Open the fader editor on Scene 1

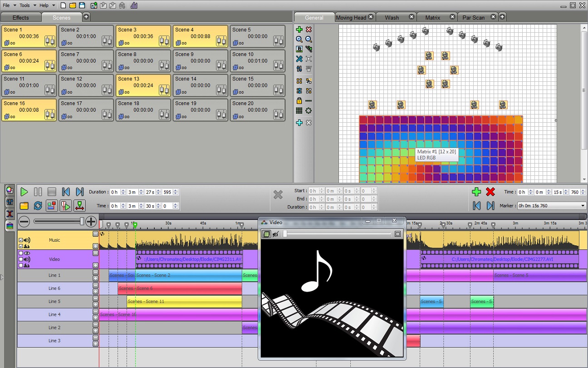[x=50, y=41]
